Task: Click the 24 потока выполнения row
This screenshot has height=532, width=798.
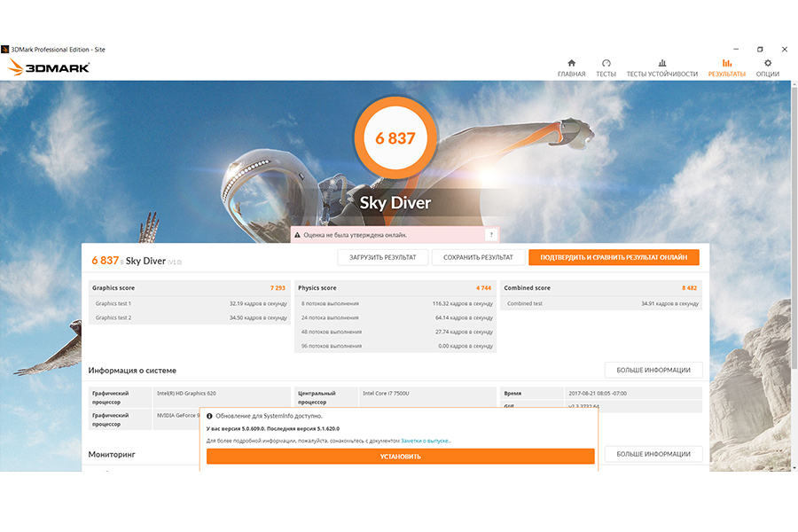Action: pyautogui.click(x=395, y=317)
